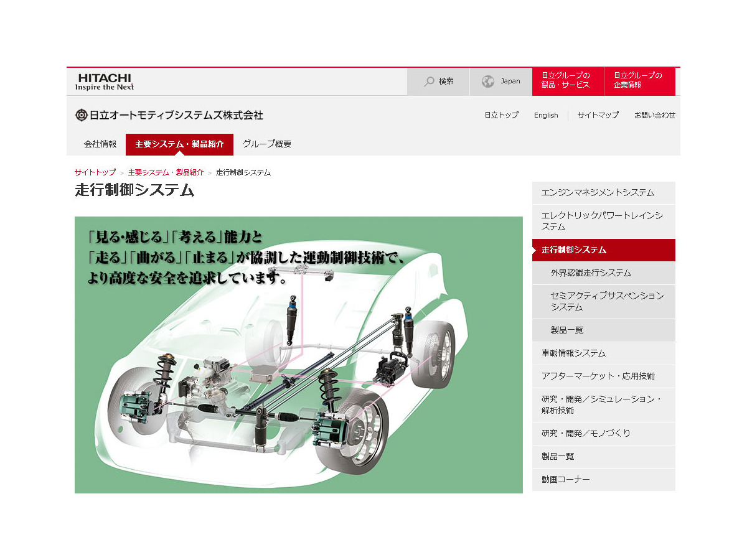The image size is (747, 560).
Task: Click サイトトップ in the breadcrumb
Action: coord(95,172)
